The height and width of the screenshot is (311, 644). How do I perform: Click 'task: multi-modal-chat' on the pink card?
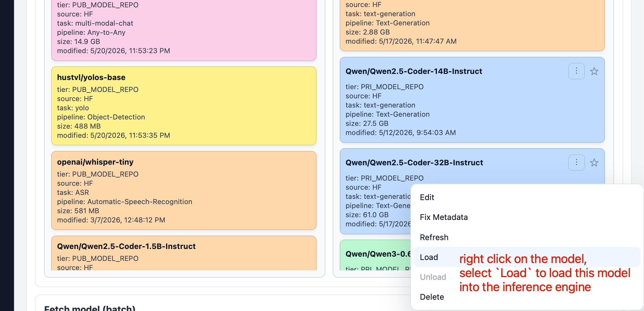coord(95,23)
